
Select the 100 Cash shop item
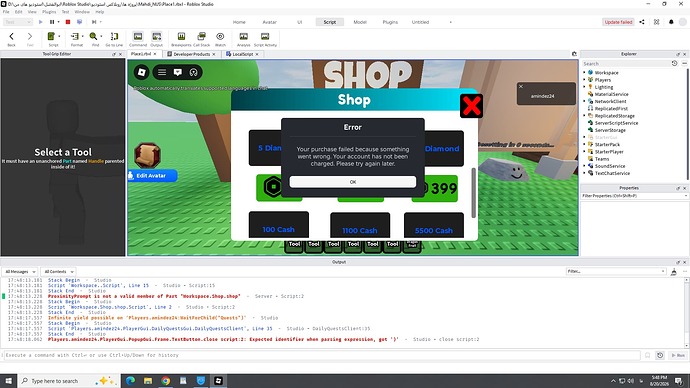[279, 225]
